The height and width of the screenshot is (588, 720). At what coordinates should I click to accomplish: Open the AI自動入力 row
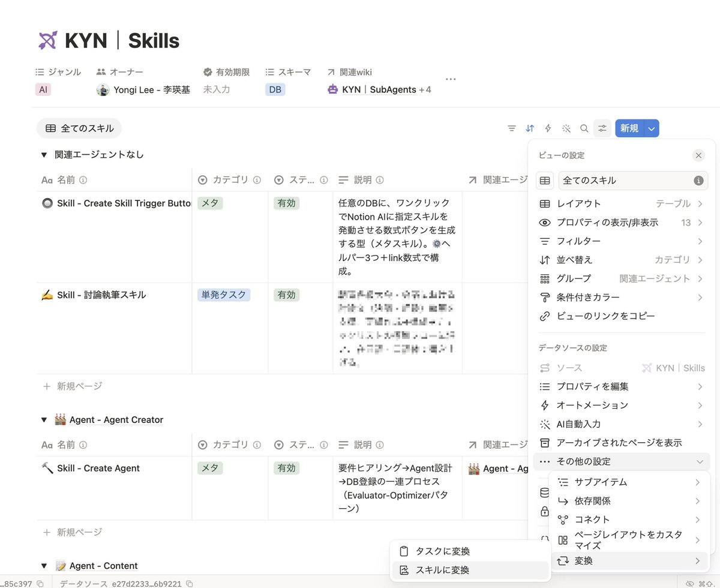coord(621,424)
